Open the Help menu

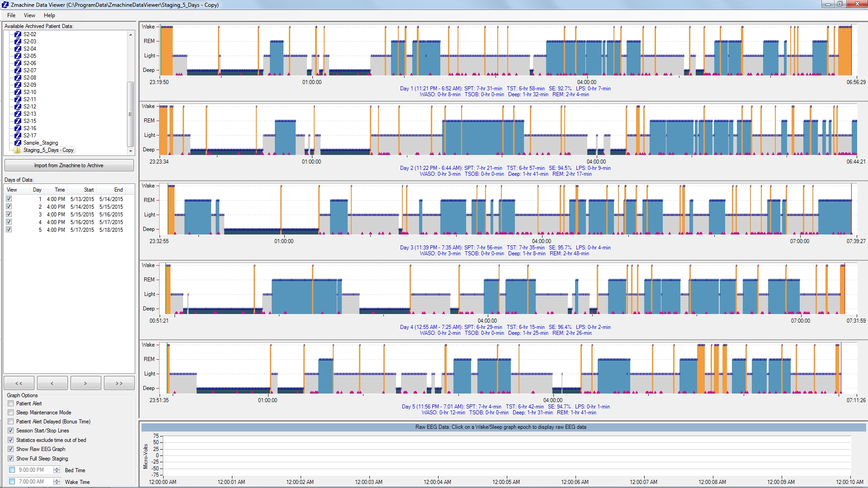click(49, 15)
